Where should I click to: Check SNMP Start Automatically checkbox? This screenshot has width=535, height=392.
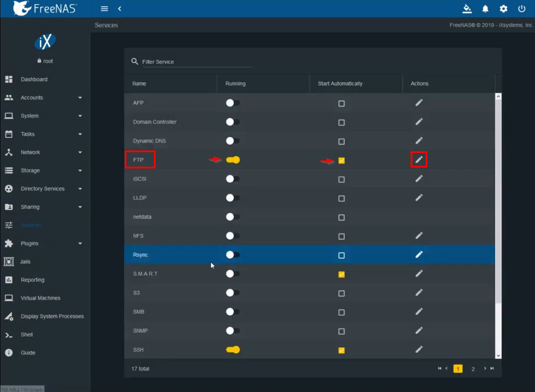pos(341,331)
